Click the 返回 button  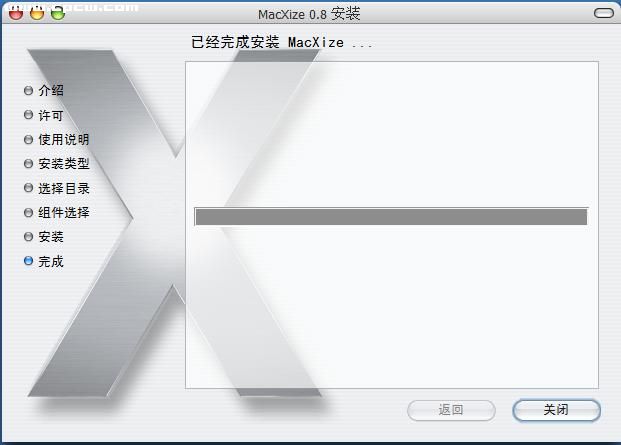(x=451, y=410)
